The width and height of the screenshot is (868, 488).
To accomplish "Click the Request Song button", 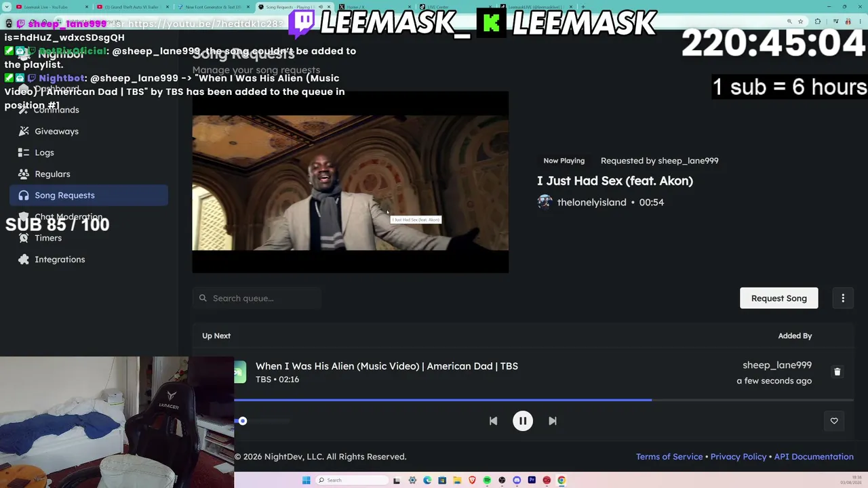I will coord(779,298).
